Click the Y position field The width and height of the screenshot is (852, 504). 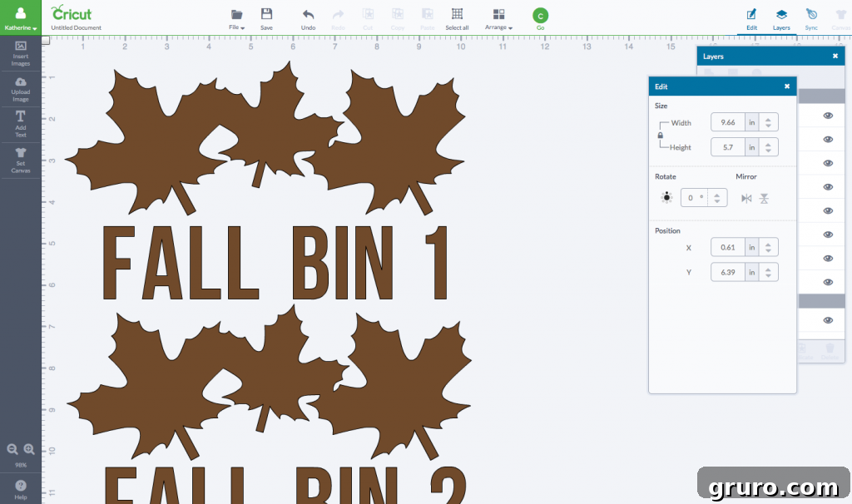tap(727, 272)
